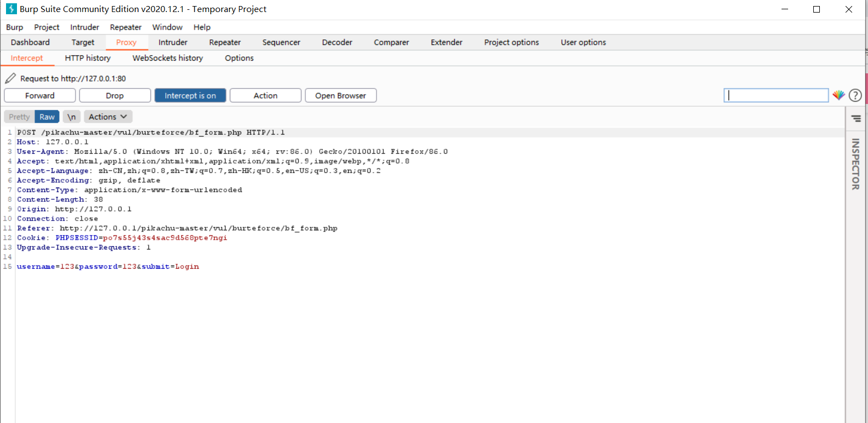Screen dimensions: 868x423
Task: Switch to the Repeater tab
Action: point(224,42)
